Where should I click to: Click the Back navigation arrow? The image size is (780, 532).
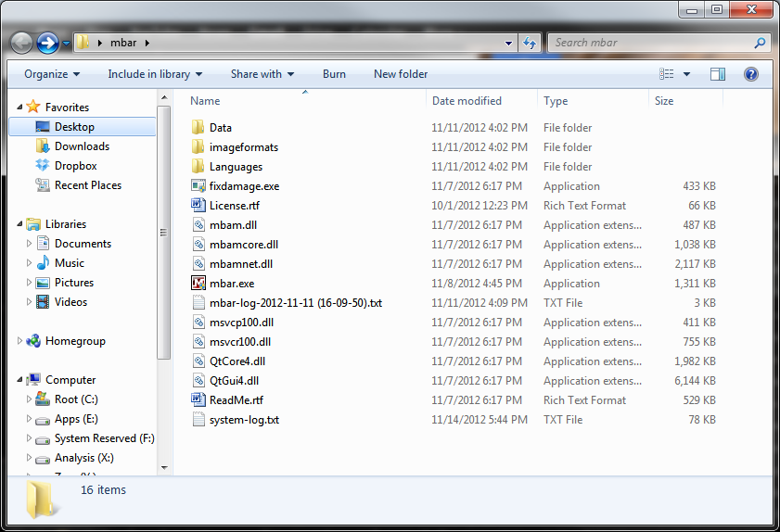click(21, 43)
